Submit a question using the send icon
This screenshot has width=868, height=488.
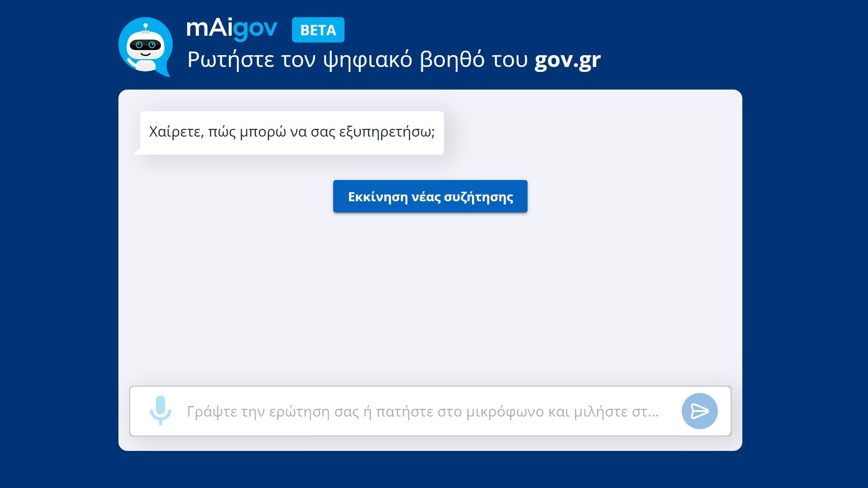[699, 410]
